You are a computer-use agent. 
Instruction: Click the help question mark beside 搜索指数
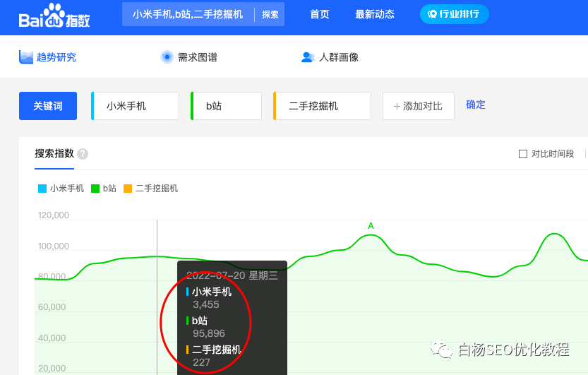(x=83, y=154)
